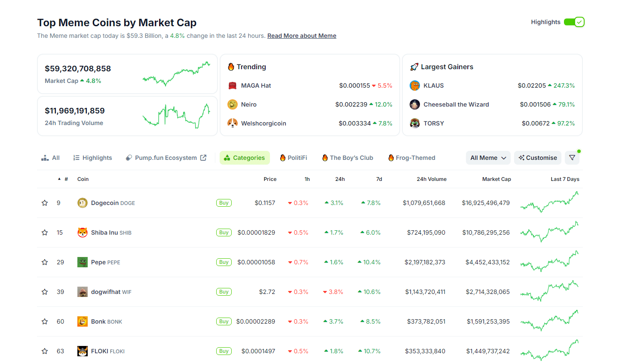The width and height of the screenshot is (625, 364).
Task: Click the Dogecoin coin logo
Action: [83, 203]
